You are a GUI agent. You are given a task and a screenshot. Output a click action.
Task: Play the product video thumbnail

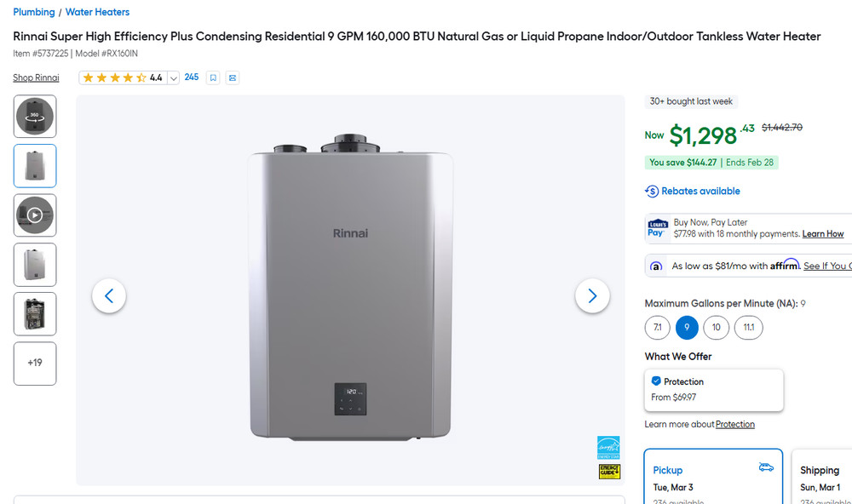[x=34, y=215]
